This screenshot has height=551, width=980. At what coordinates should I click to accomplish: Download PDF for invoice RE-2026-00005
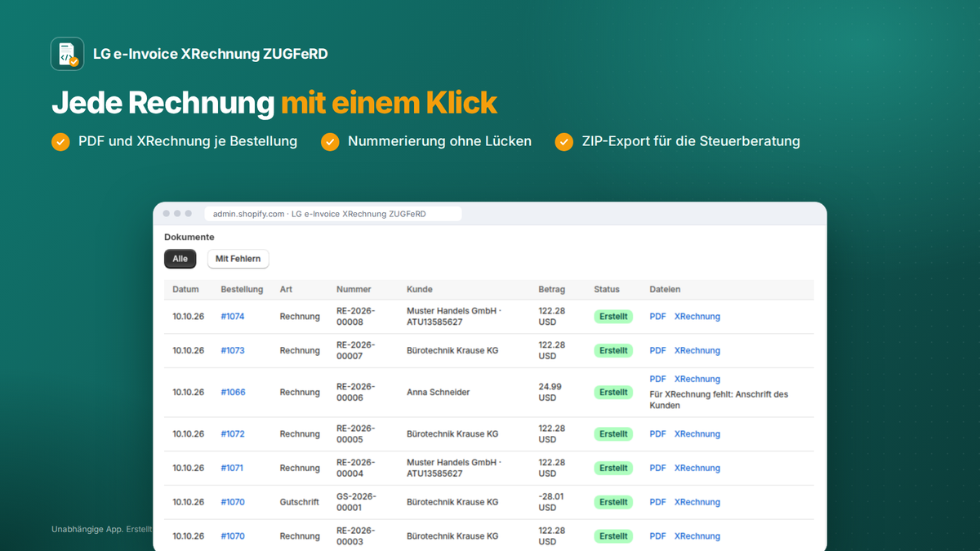click(657, 434)
